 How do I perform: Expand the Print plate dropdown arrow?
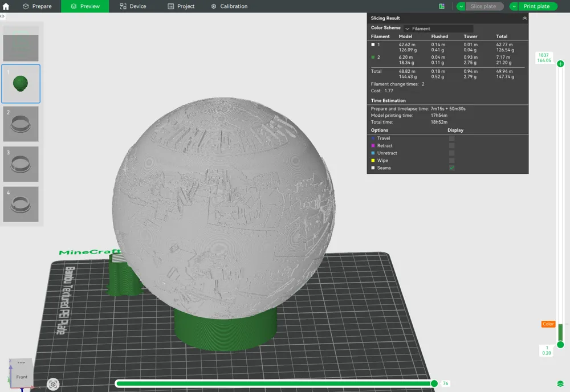[x=514, y=6]
